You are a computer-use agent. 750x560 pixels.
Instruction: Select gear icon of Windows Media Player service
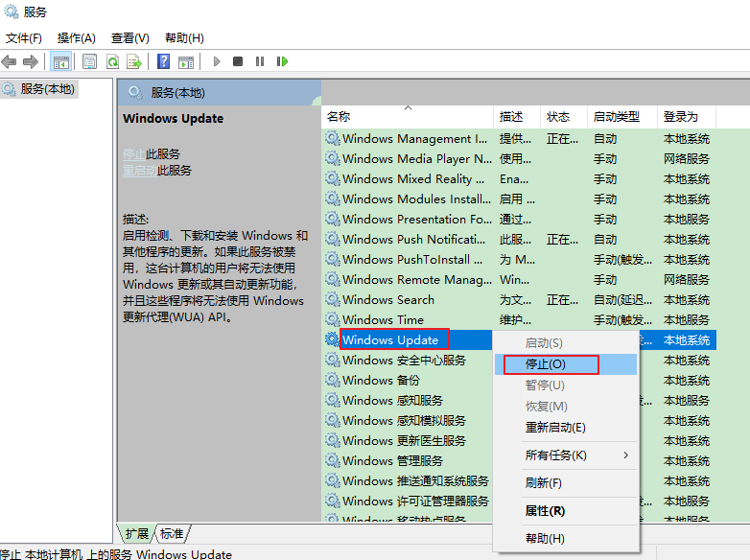(x=333, y=159)
